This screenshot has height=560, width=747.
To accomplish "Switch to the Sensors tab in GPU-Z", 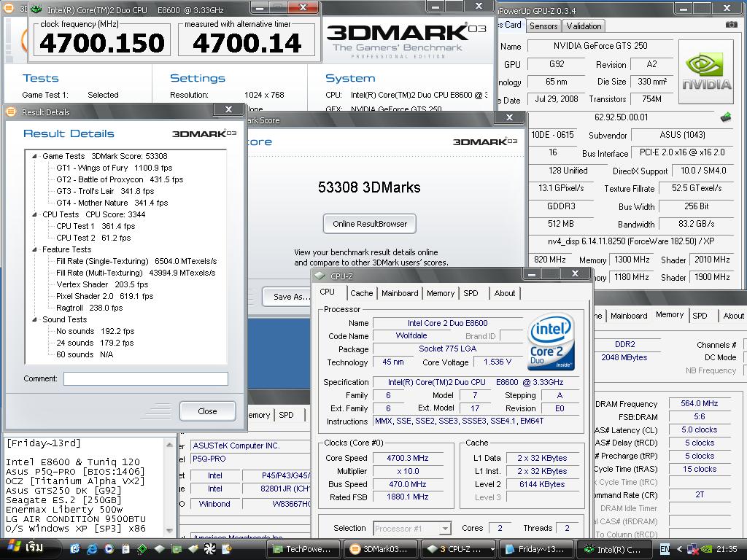I will 543,26.
